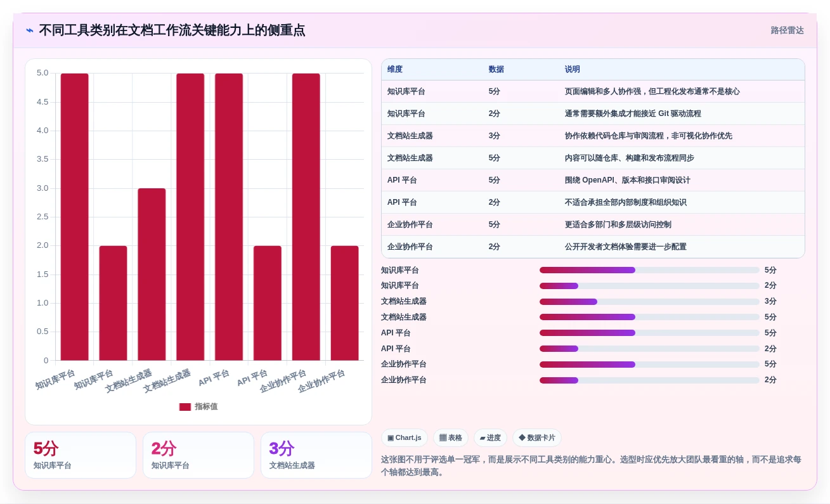Click the API 平台 2分 progress bar
830x504 pixels.
tap(649, 349)
